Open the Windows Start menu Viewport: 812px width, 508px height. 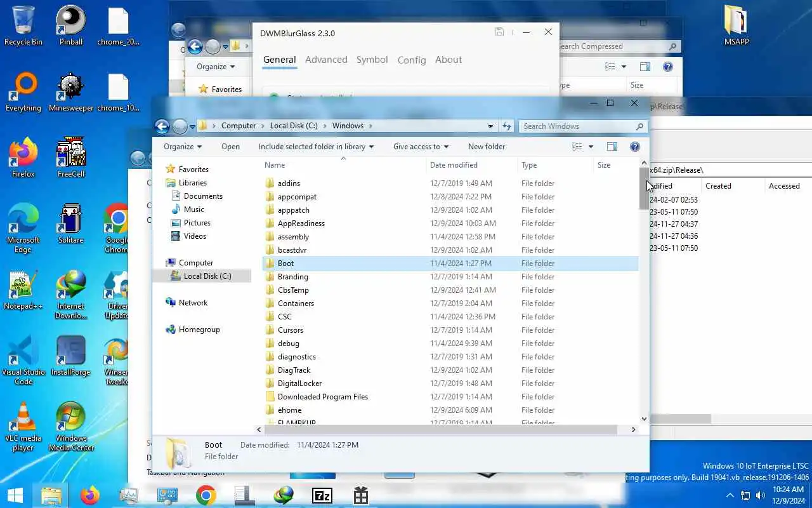coord(15,495)
